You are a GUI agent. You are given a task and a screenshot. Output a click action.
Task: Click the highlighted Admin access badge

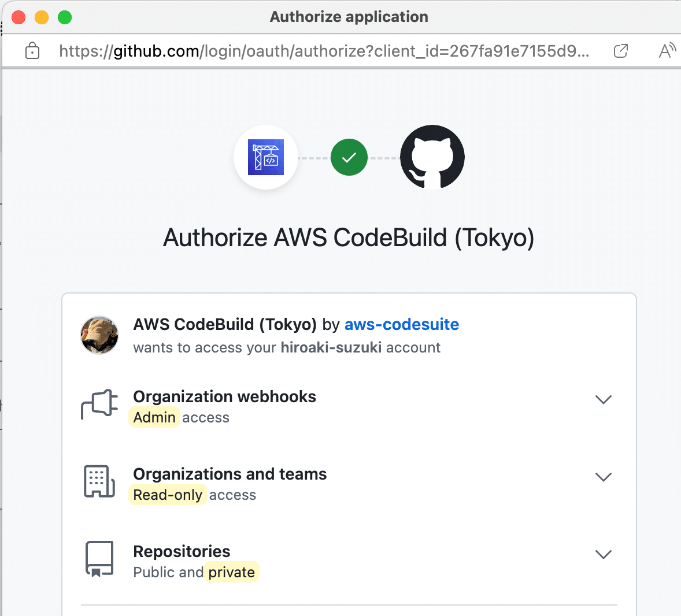coord(154,417)
